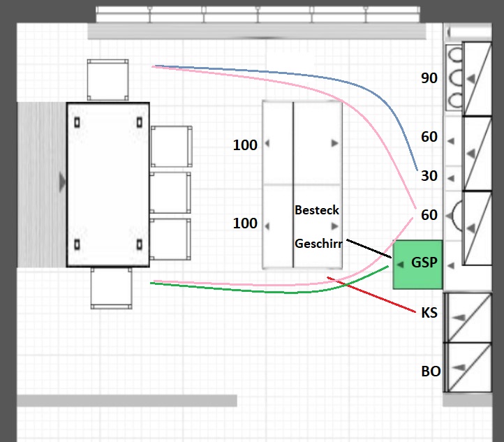Viewport: 504px width, 442px height.
Task: Click the Geschirr drawer label
Action: point(318,244)
